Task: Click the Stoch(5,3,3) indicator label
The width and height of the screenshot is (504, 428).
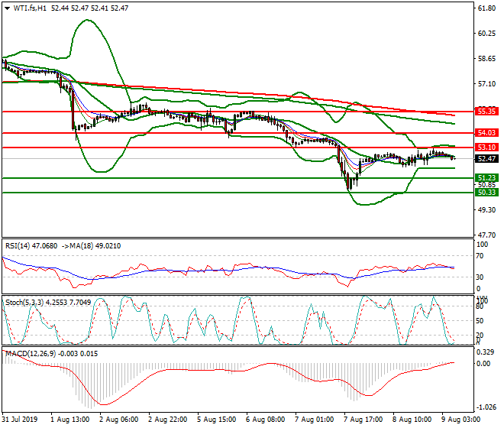Action: click(24, 302)
